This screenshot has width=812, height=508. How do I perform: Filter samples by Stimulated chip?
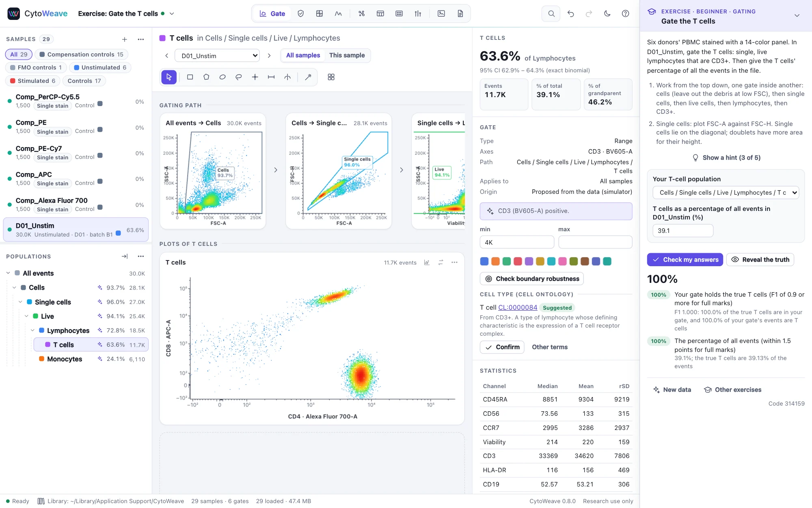point(32,81)
